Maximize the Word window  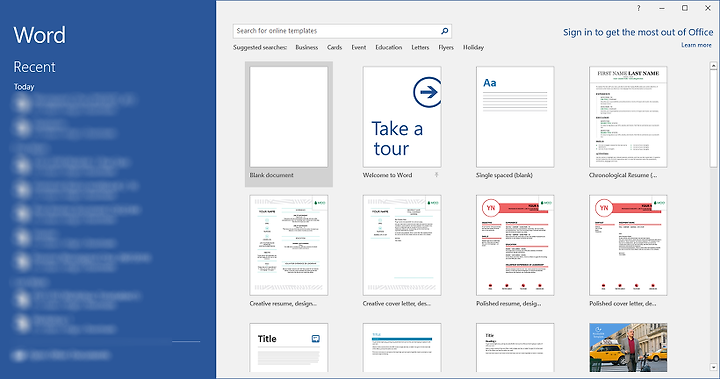point(685,8)
